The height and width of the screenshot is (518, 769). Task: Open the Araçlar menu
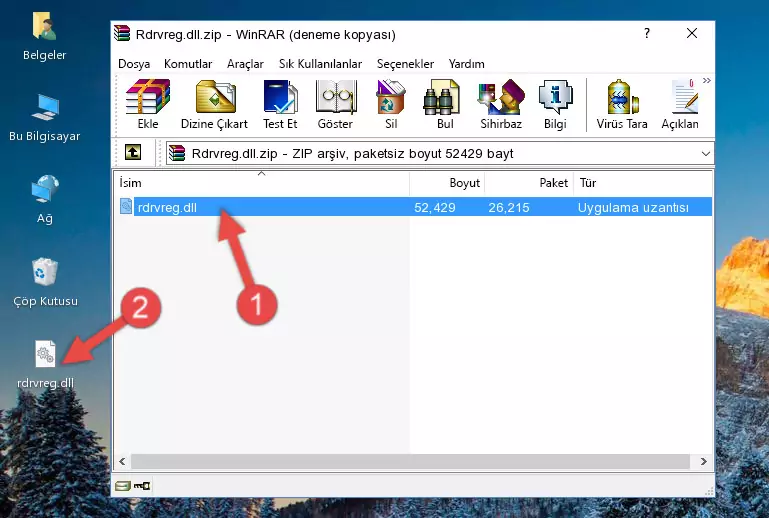pyautogui.click(x=245, y=64)
